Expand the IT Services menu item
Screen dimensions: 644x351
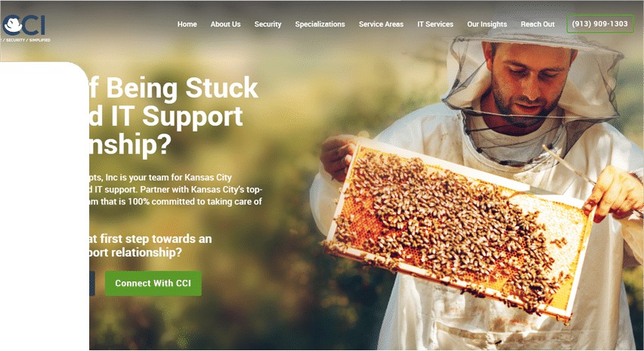pos(435,24)
